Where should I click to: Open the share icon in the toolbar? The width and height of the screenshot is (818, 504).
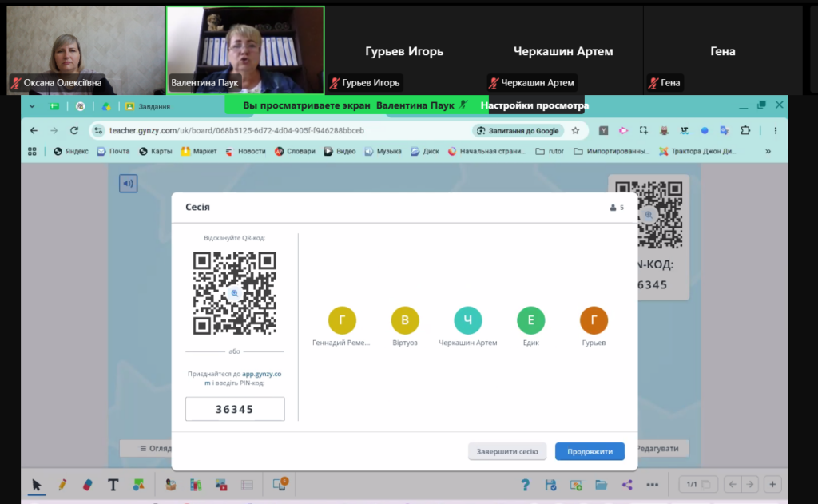627,485
